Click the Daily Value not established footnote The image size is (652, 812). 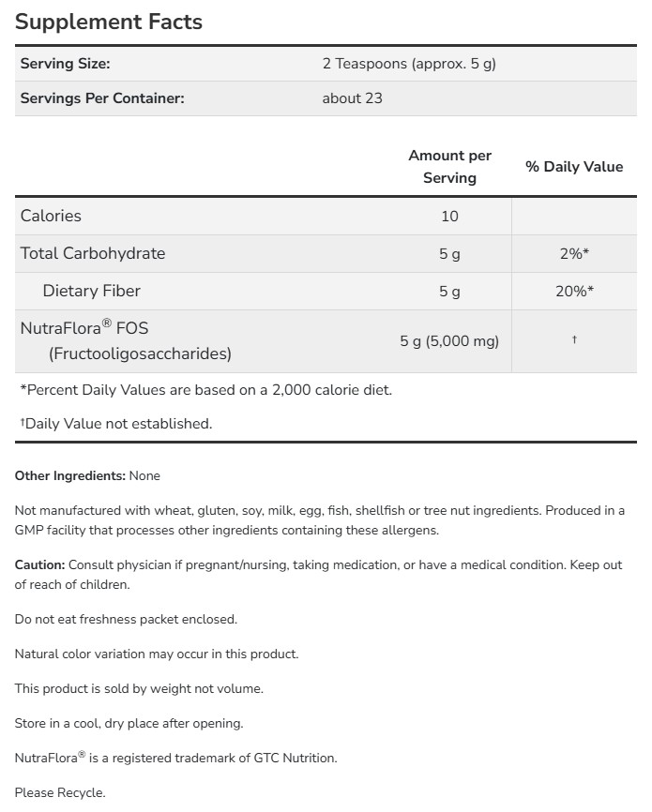pyautogui.click(x=116, y=423)
